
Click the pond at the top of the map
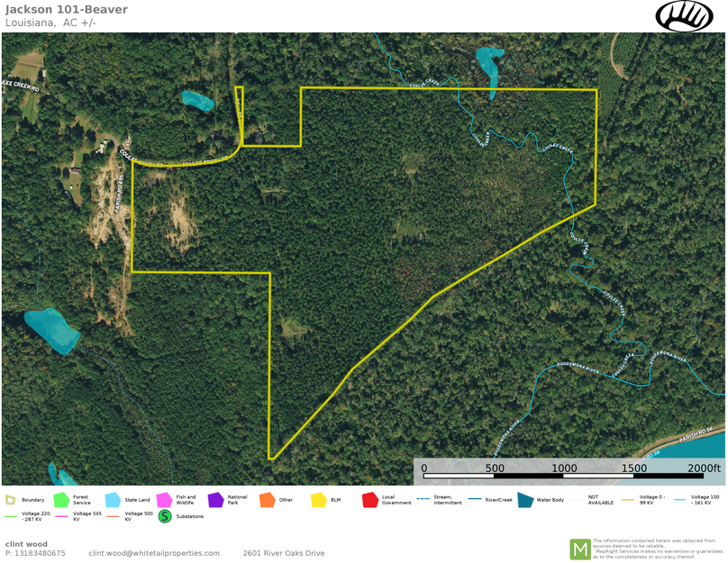pyautogui.click(x=488, y=63)
